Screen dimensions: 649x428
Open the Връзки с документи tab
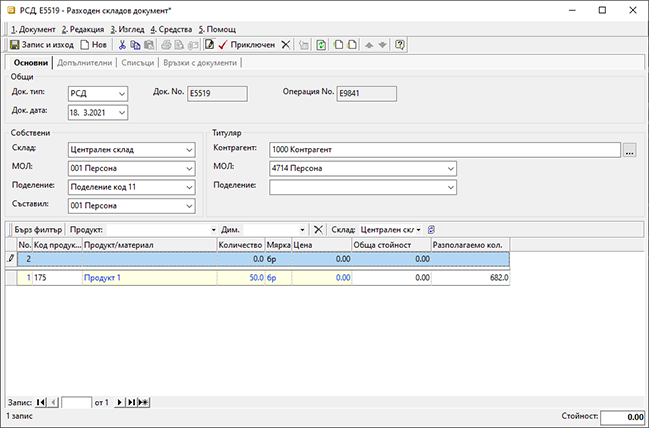coord(200,62)
